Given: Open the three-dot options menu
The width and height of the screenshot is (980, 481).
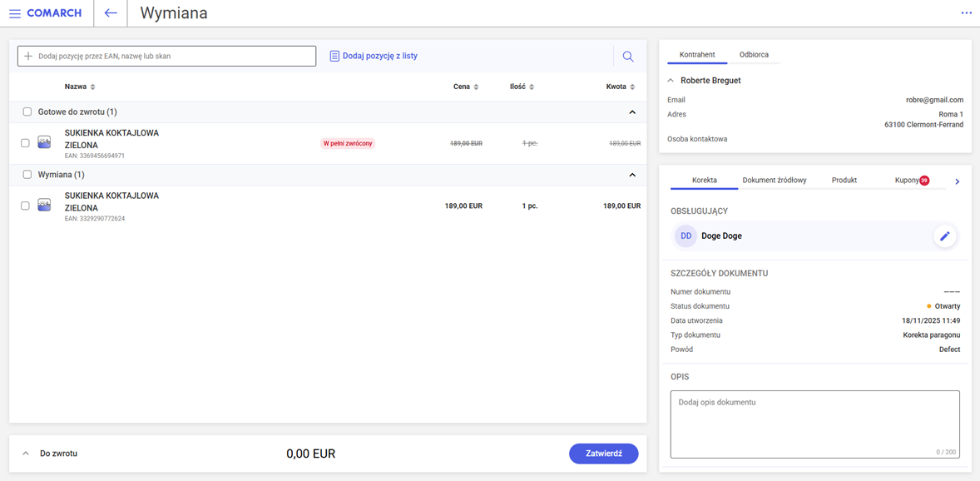Looking at the screenshot, I should (x=966, y=13).
